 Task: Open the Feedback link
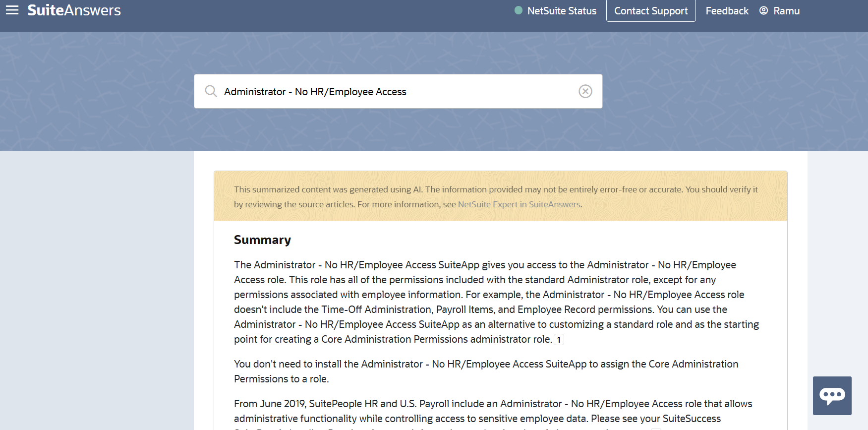[x=727, y=11]
